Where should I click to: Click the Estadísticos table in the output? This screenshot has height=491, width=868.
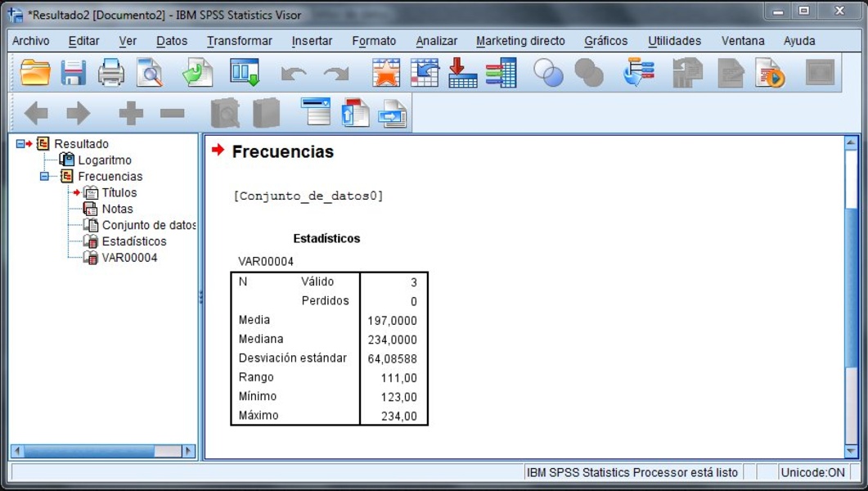pyautogui.click(x=329, y=348)
